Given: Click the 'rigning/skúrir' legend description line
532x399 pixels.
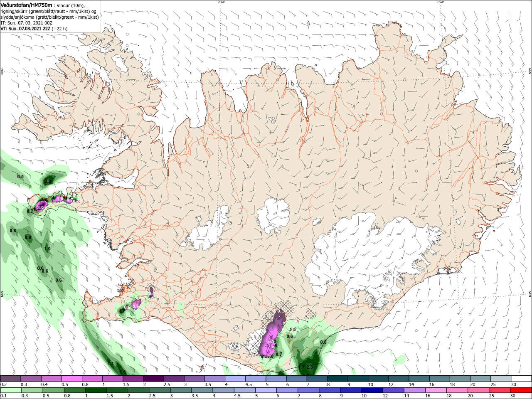Looking at the screenshot, I should tap(49, 11).
